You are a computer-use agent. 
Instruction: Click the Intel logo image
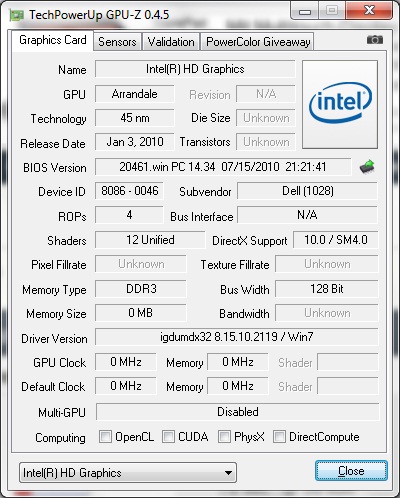(x=340, y=104)
